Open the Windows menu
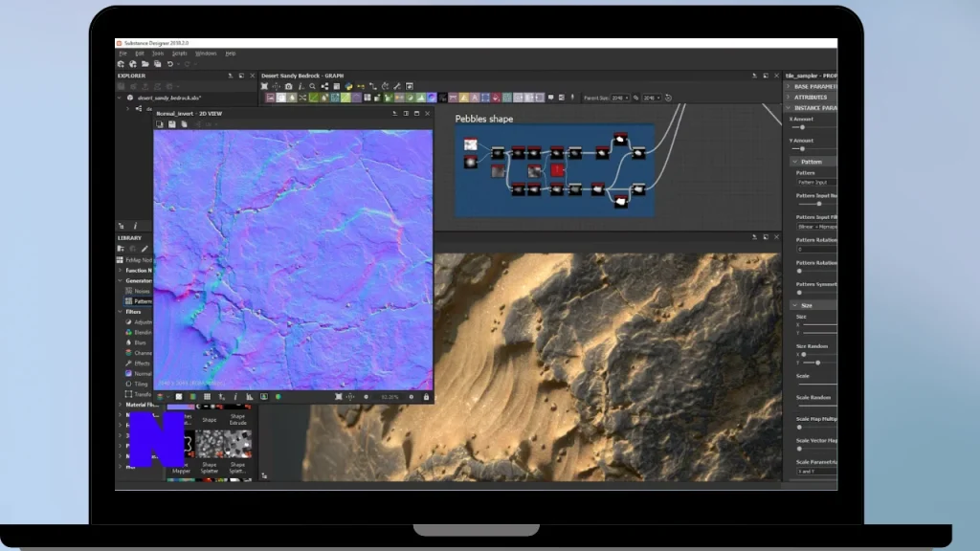980x551 pixels. (206, 54)
